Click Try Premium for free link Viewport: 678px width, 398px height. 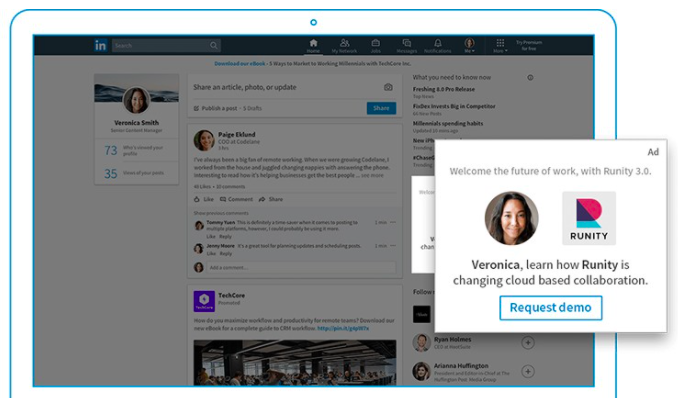pos(529,45)
